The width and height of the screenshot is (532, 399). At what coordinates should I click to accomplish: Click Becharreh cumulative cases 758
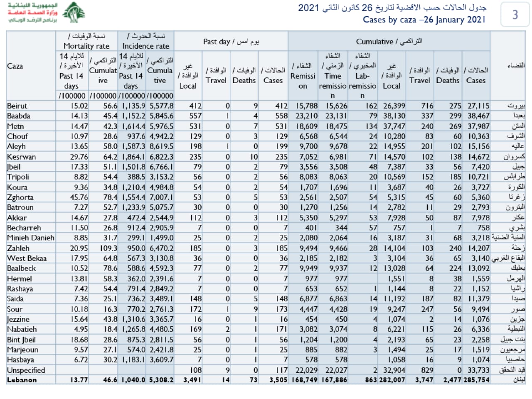coord(483,228)
